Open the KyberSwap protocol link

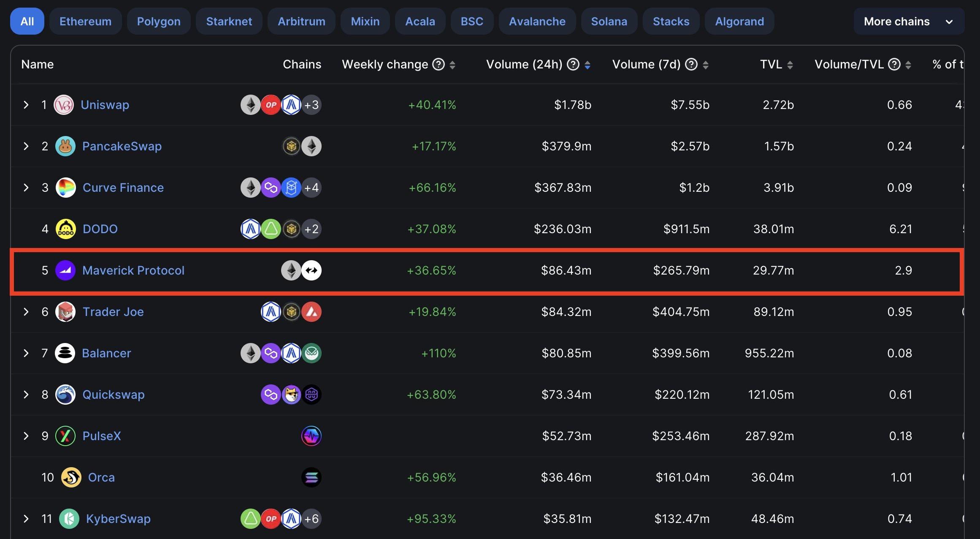pyautogui.click(x=118, y=519)
